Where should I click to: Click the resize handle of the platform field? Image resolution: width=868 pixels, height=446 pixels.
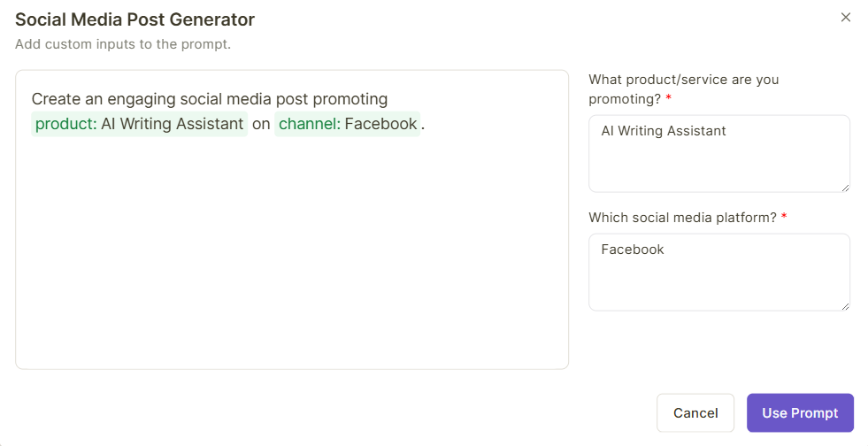pos(845,305)
